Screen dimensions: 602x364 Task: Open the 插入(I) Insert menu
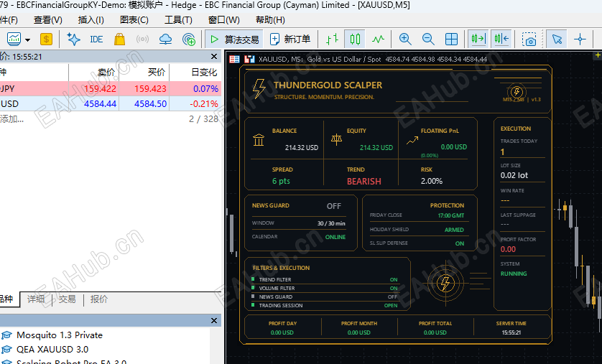(x=91, y=20)
